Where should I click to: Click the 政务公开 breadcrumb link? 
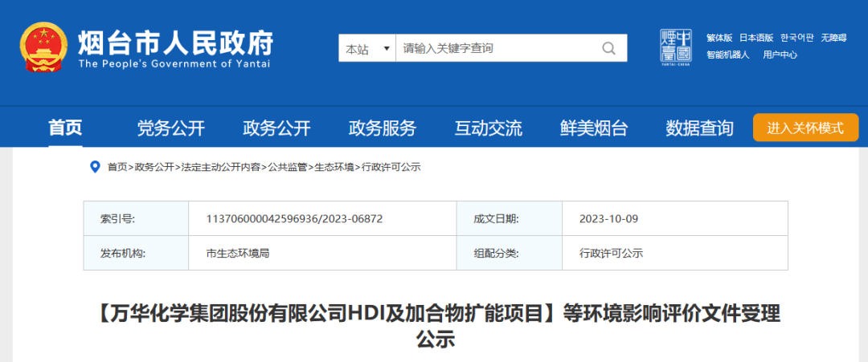tap(154, 167)
